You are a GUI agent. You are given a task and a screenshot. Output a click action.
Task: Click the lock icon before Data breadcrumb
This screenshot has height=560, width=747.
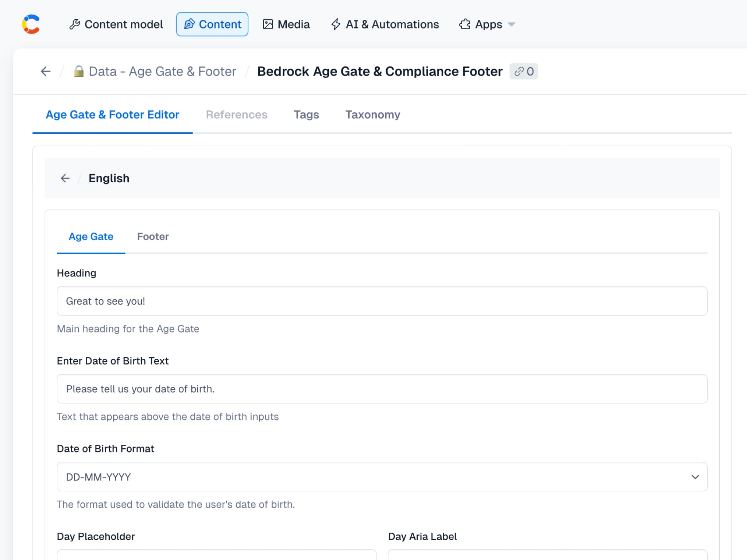click(79, 71)
